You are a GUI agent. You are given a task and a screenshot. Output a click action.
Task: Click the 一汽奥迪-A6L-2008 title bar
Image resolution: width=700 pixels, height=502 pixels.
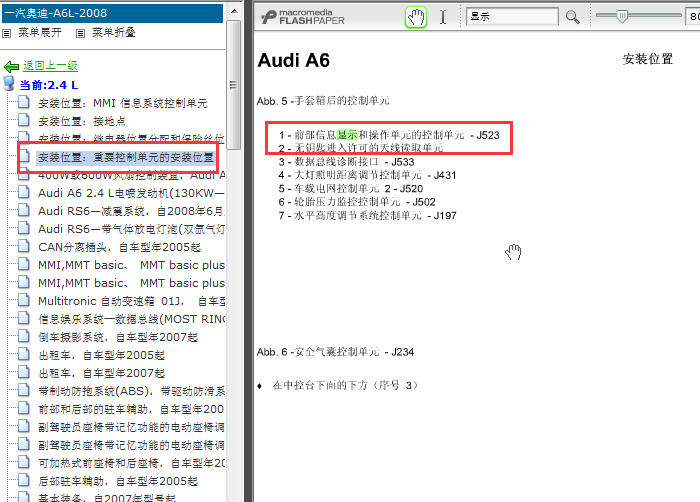tap(112, 13)
